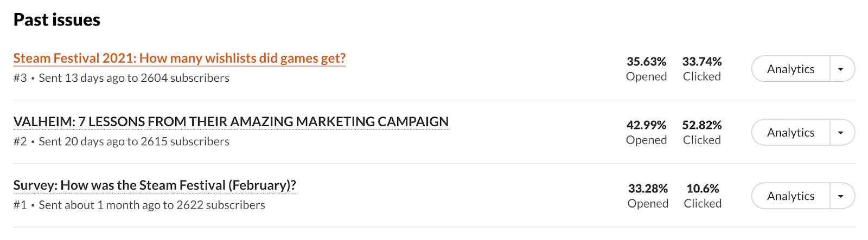View Analytics for the Steam Festival 2021 issue

(x=790, y=69)
